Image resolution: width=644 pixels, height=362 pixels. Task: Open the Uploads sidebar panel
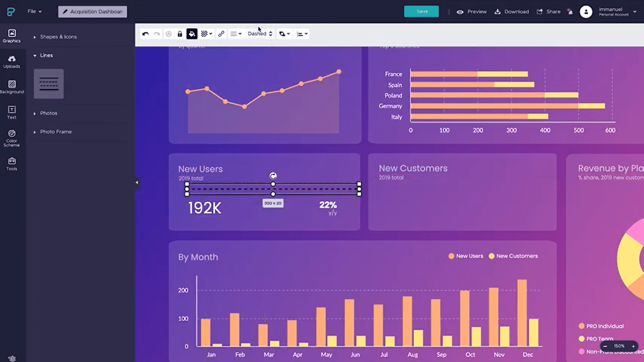(12, 62)
